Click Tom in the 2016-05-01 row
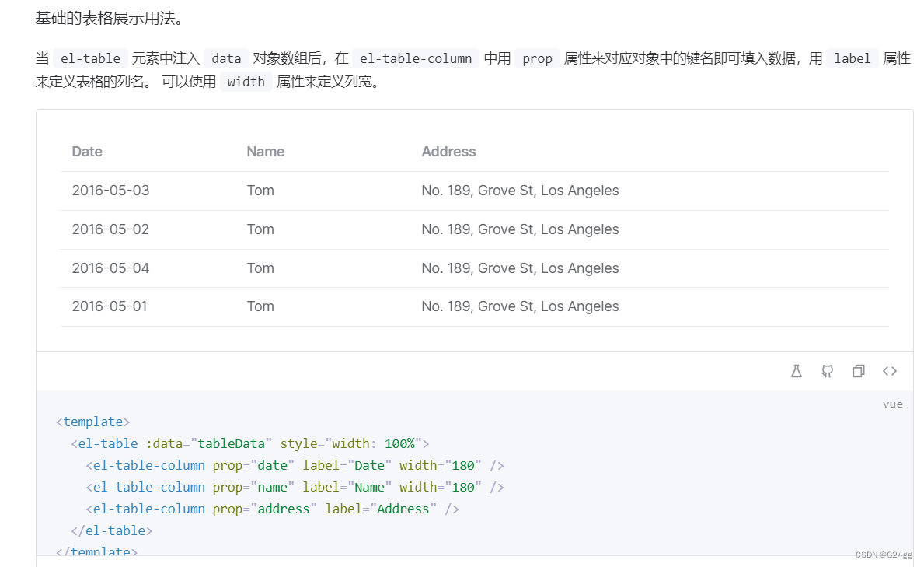This screenshot has height=567, width=924. point(260,306)
